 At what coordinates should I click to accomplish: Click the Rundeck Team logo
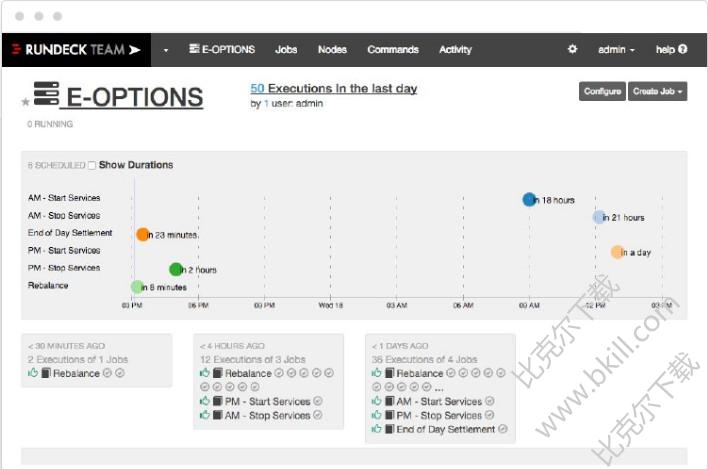click(76, 49)
